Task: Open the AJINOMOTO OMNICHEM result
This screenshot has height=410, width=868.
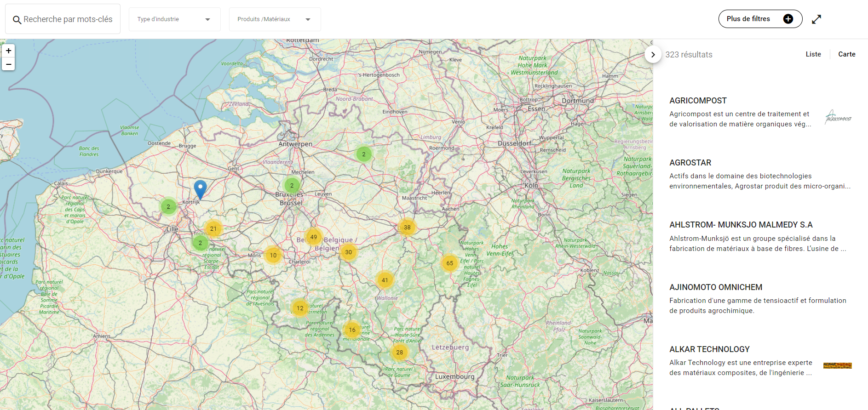Action: 716,287
